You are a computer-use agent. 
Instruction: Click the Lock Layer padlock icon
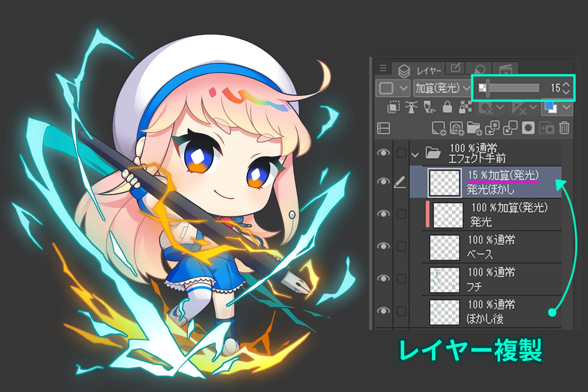pos(448,107)
